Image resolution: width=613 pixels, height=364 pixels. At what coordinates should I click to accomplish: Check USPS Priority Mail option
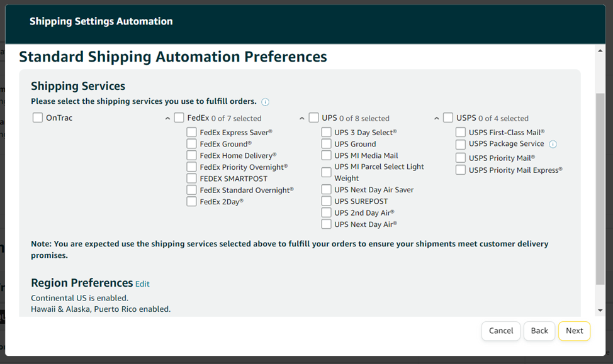pyautogui.click(x=461, y=158)
